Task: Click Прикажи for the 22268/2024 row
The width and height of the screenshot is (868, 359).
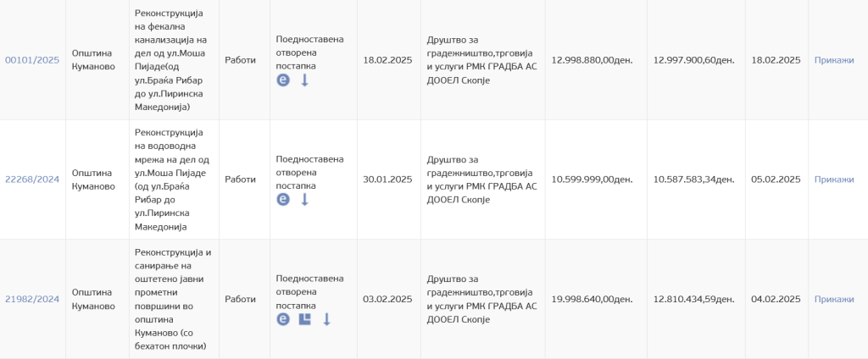Action: tap(834, 179)
